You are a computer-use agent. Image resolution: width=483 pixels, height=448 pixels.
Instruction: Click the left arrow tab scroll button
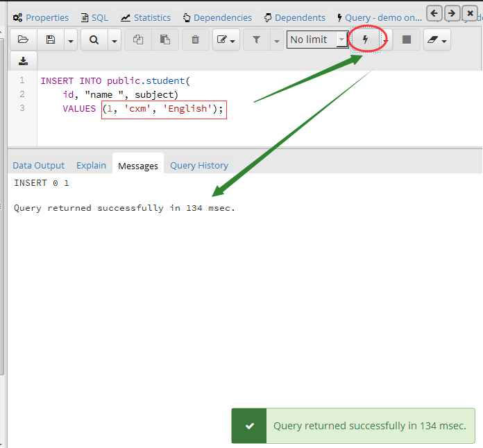[434, 13]
